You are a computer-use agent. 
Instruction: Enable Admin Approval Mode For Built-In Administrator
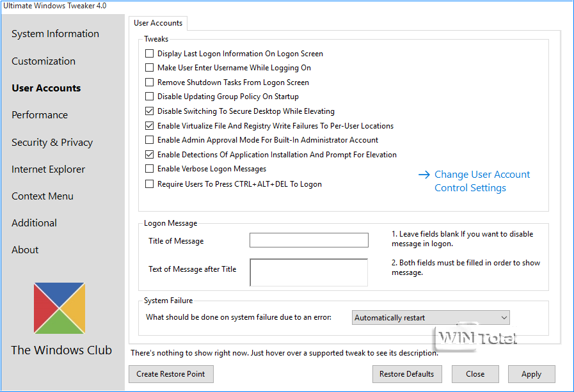point(149,140)
